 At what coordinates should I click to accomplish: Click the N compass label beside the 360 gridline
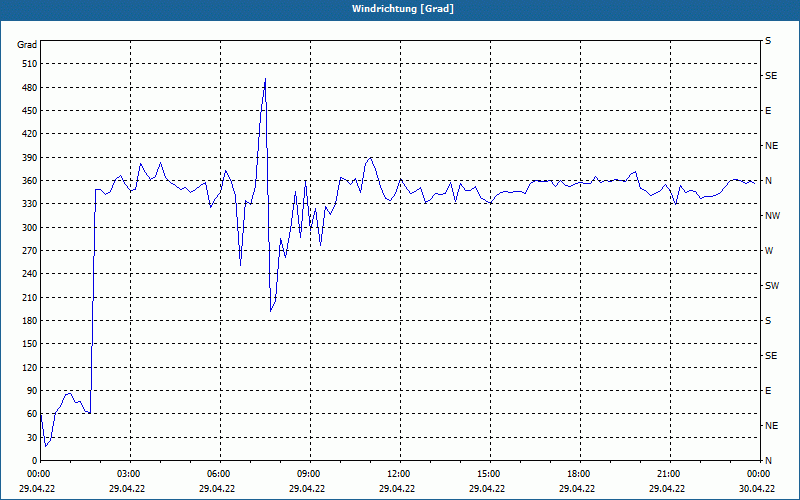(768, 181)
